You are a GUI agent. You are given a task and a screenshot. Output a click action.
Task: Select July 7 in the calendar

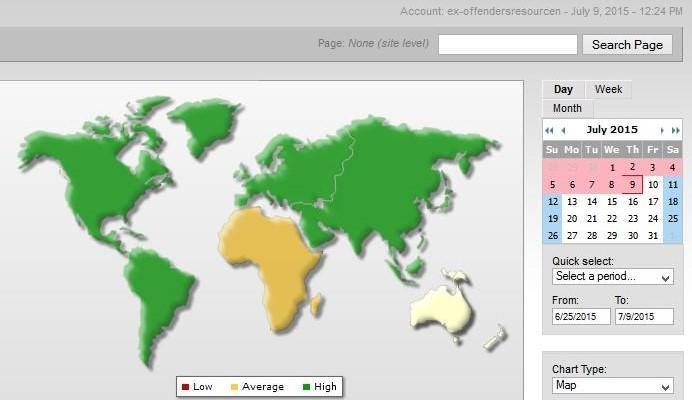[592, 185]
